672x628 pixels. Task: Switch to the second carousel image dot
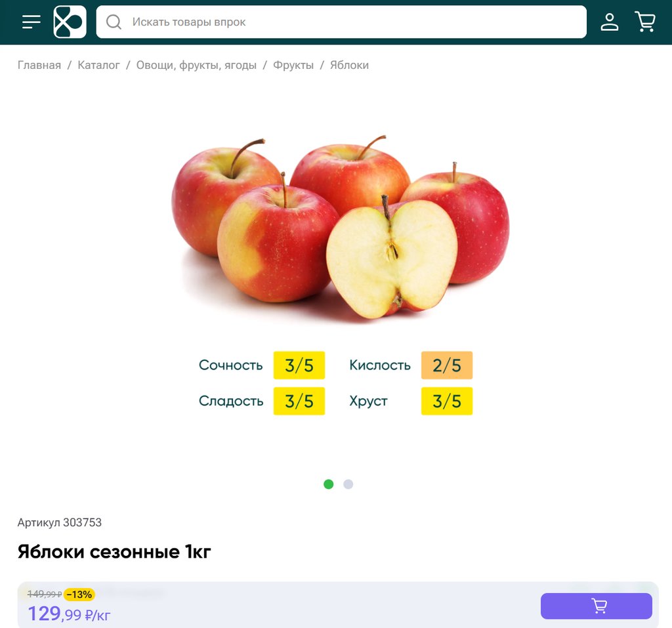point(348,484)
